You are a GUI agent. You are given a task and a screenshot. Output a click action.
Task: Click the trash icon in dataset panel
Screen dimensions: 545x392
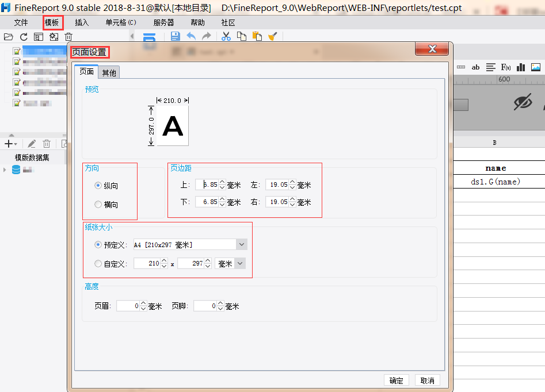click(47, 144)
